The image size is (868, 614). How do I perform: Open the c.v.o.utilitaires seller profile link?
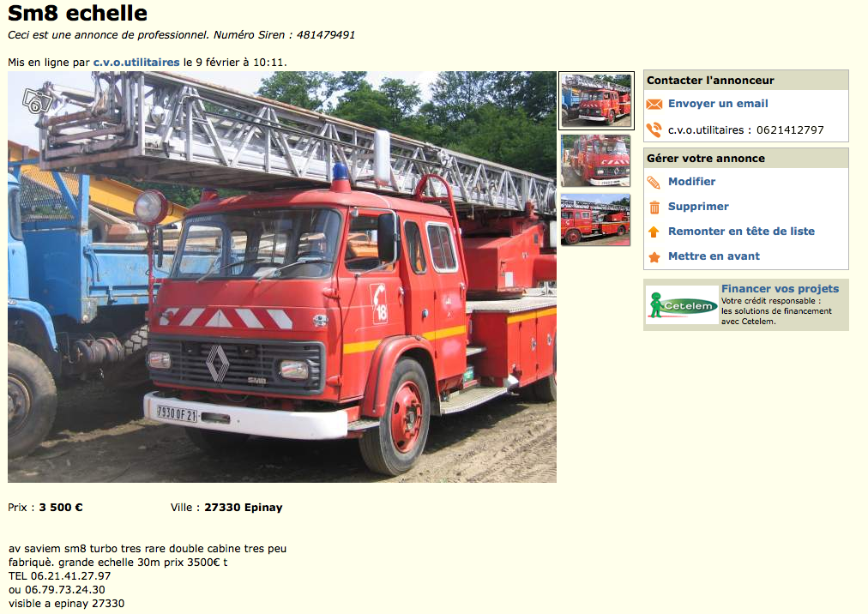136,63
